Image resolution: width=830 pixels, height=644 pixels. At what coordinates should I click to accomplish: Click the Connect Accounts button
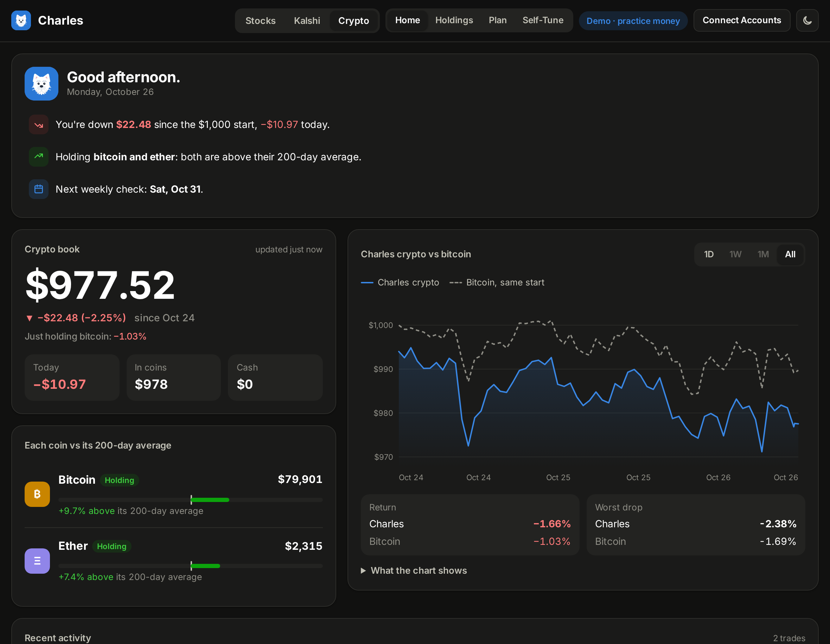point(741,20)
